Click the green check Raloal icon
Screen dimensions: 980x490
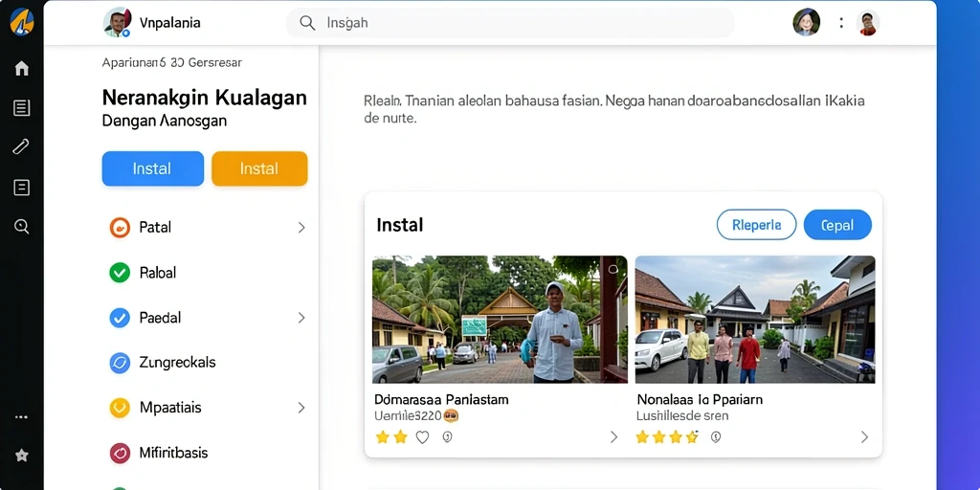120,273
